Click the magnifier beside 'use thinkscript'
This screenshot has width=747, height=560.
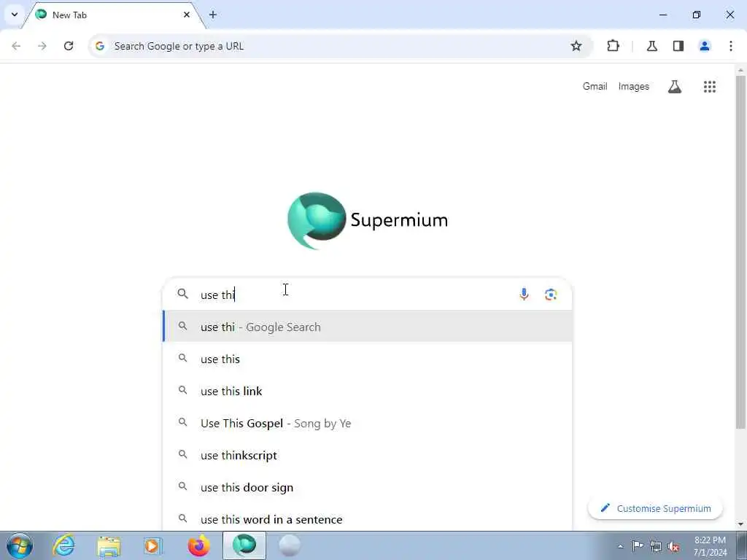pyautogui.click(x=182, y=454)
